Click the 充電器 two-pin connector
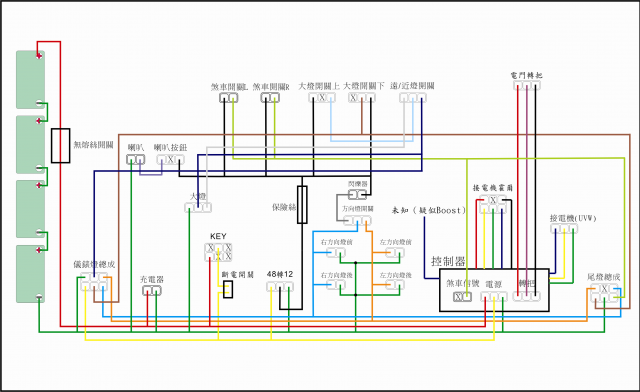 click(152, 291)
